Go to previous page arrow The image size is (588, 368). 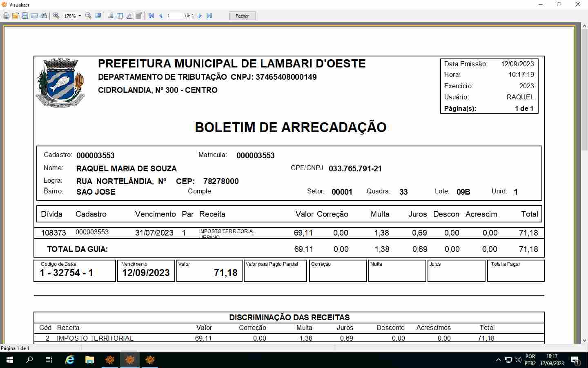tap(161, 16)
